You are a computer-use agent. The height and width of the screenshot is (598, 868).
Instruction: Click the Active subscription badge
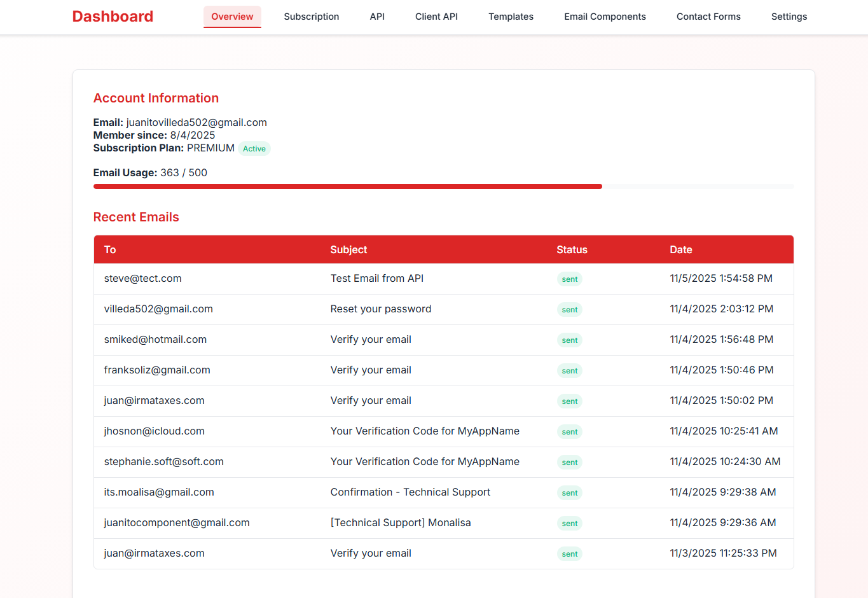coord(254,148)
